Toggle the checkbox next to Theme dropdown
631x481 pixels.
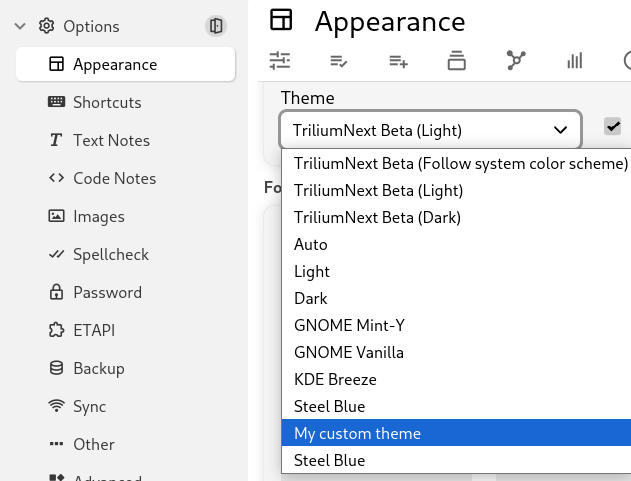613,126
